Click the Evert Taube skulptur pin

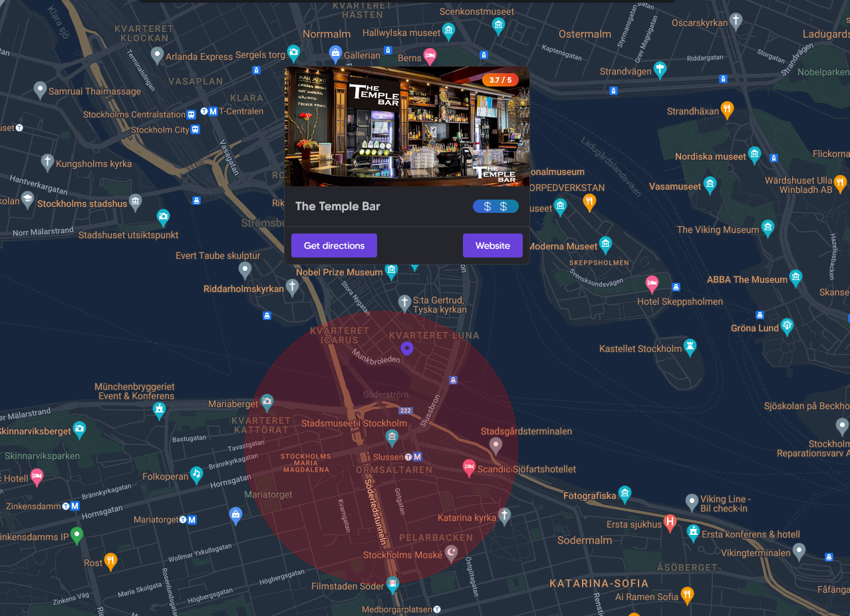[245, 270]
